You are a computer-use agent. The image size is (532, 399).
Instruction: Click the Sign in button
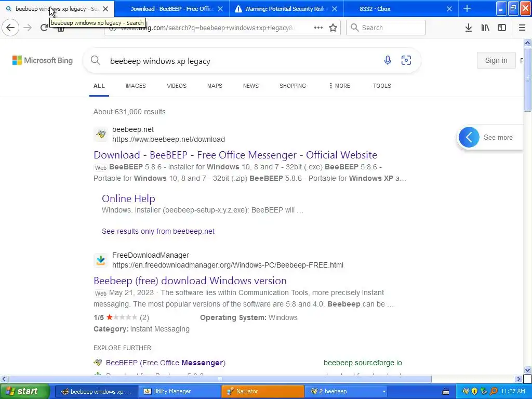[496, 60]
